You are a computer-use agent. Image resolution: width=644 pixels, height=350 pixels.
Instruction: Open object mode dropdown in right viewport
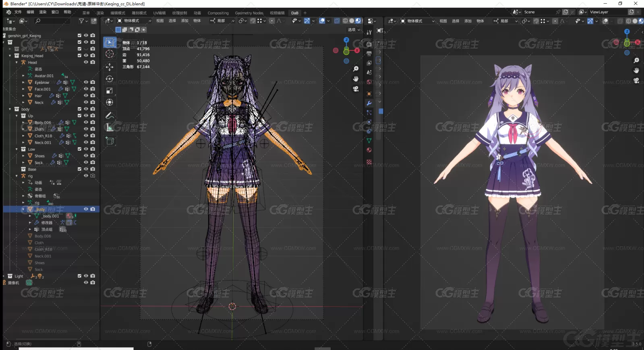pos(418,21)
